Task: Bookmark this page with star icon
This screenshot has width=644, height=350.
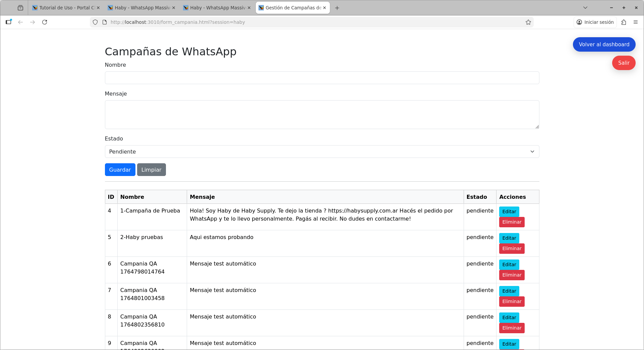Action: tap(528, 22)
